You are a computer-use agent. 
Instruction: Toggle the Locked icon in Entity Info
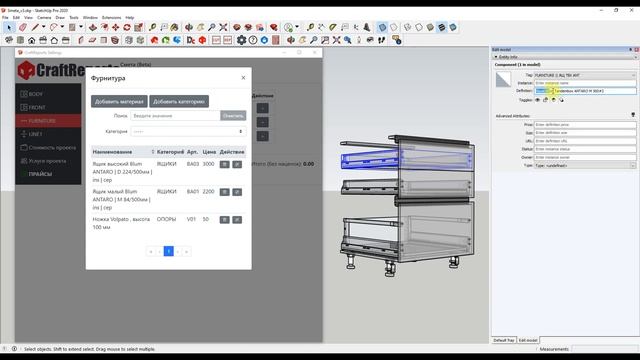545,100
